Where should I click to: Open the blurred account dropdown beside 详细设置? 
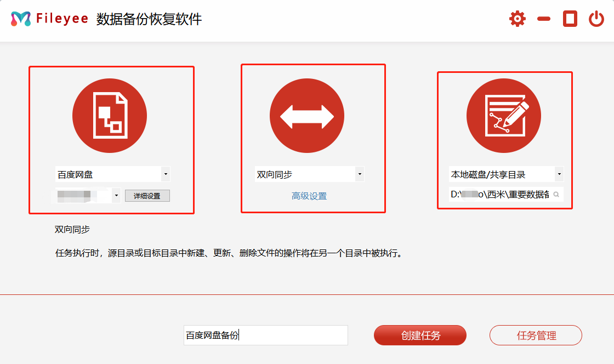click(x=116, y=196)
